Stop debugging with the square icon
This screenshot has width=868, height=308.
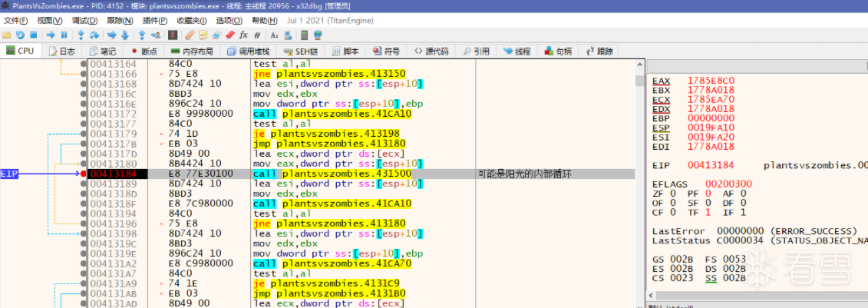point(33,35)
